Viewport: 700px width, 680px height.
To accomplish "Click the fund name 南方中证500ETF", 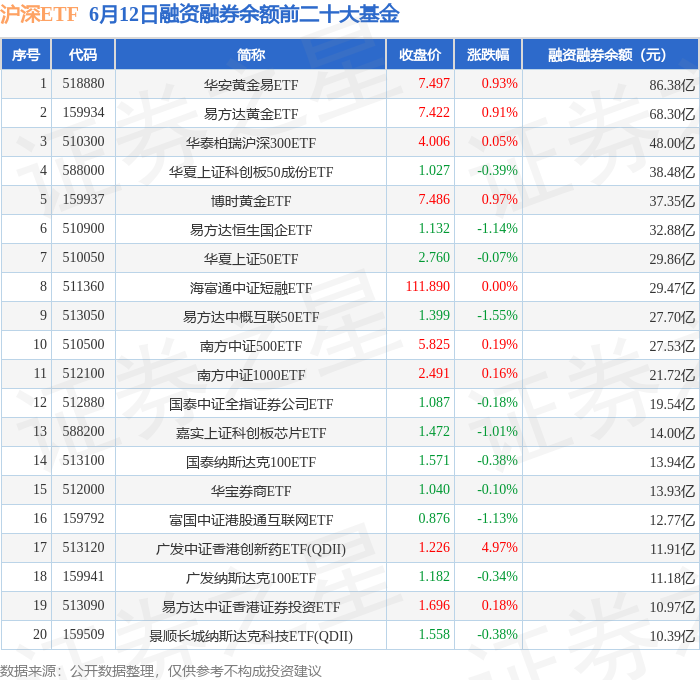I will [x=251, y=346].
